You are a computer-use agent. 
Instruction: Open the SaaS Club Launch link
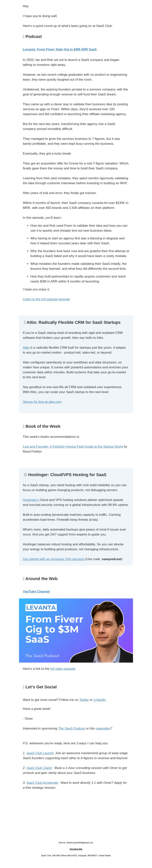click(40, 753)
